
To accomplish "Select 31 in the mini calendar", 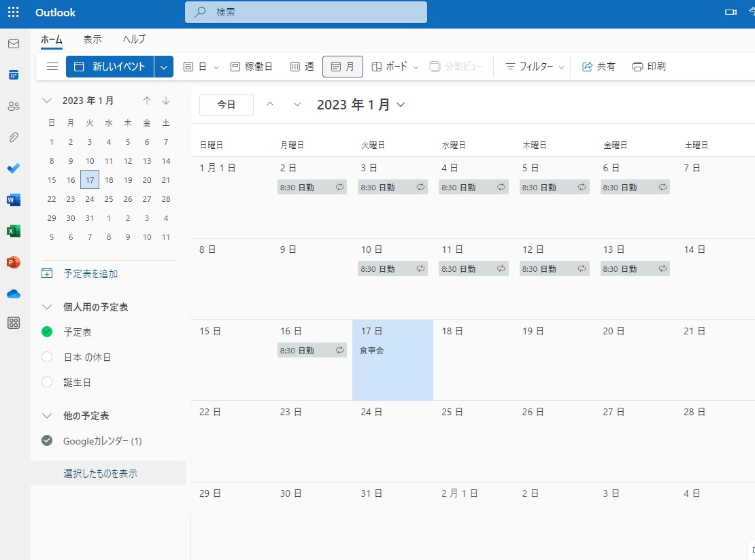I will click(90, 218).
